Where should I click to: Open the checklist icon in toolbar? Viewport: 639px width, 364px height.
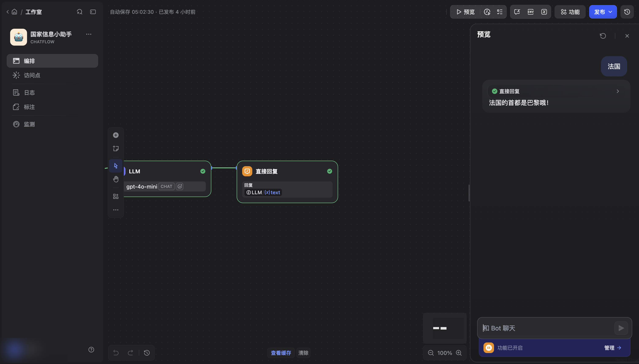(500, 12)
